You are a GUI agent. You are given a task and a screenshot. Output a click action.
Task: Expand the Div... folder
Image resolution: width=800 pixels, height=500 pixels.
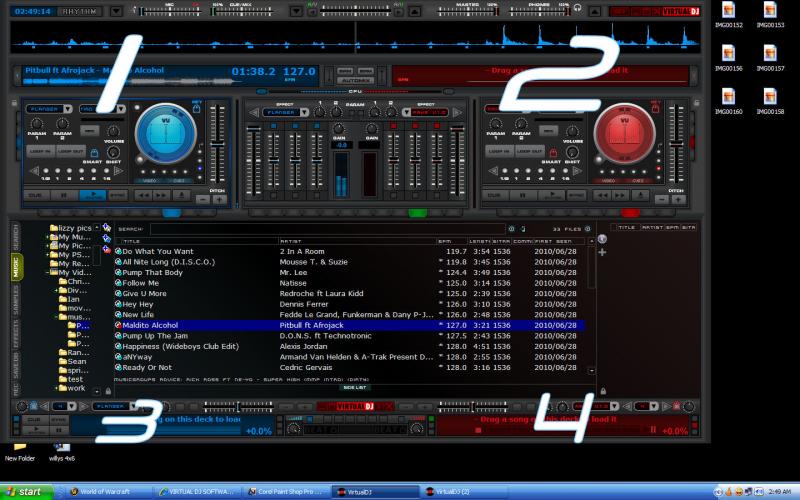[x=56, y=291]
